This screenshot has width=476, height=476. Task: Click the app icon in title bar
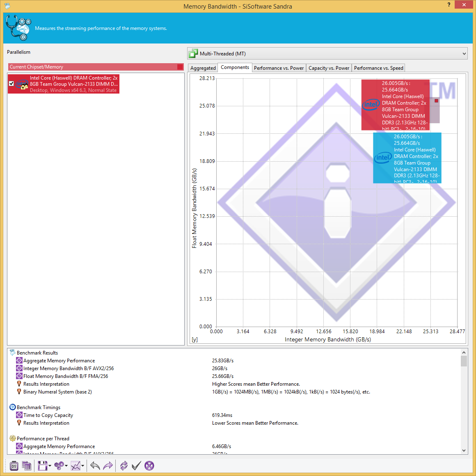point(7,6)
